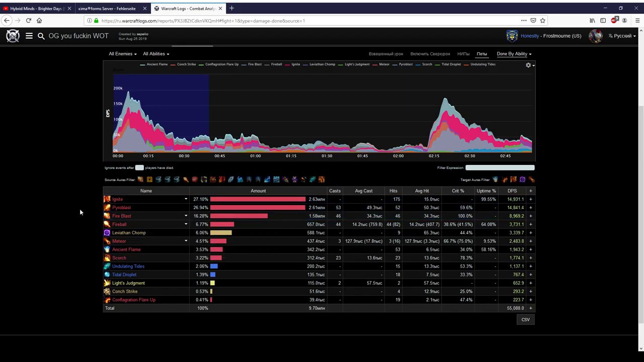Open the Русский language dropdown
This screenshot has height=362, width=644.
pyautogui.click(x=622, y=36)
